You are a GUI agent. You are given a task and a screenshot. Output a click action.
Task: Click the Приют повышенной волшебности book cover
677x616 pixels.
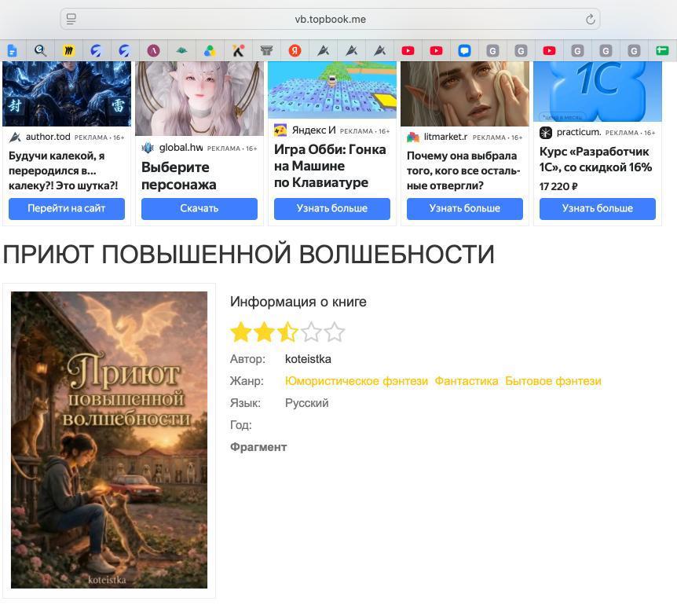pyautogui.click(x=109, y=440)
